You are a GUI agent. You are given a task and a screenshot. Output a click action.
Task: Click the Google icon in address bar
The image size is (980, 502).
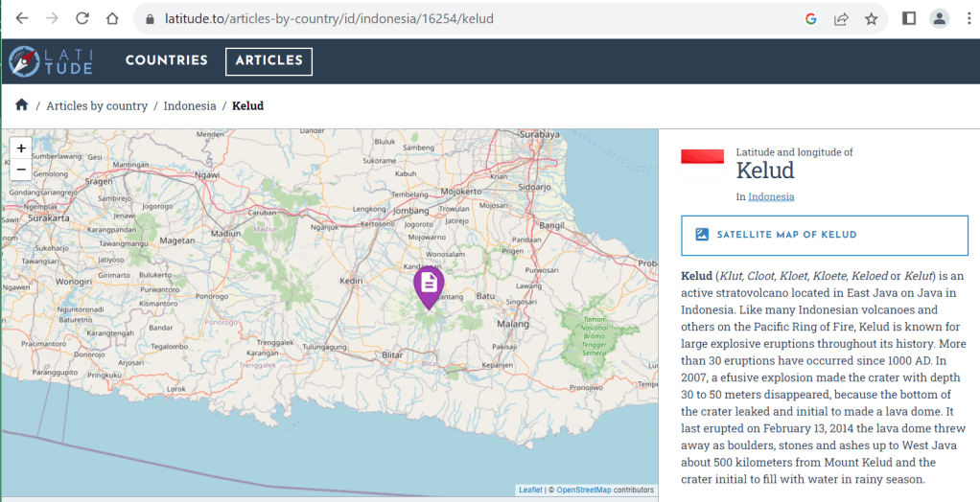coord(811,18)
